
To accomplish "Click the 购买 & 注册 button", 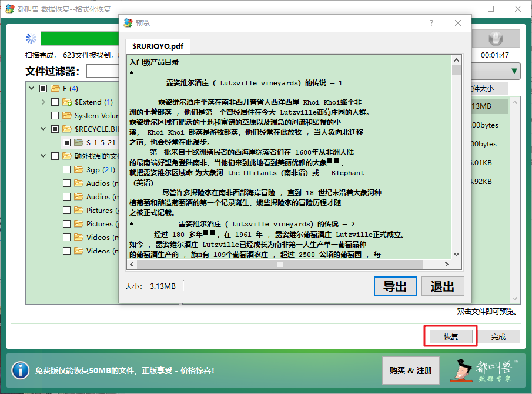I will 411,370.
